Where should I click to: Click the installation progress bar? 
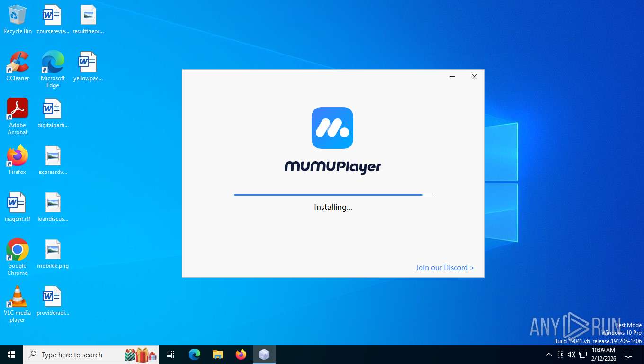[333, 195]
